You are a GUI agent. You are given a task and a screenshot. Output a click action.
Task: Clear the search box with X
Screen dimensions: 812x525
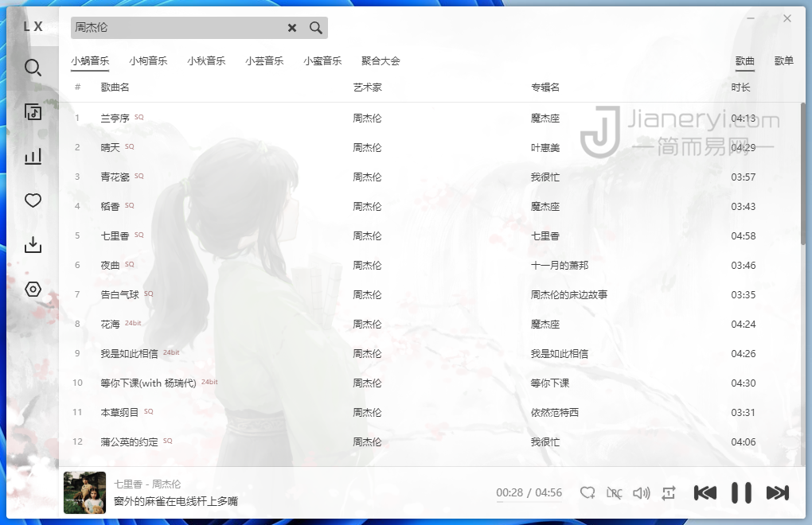(x=292, y=28)
